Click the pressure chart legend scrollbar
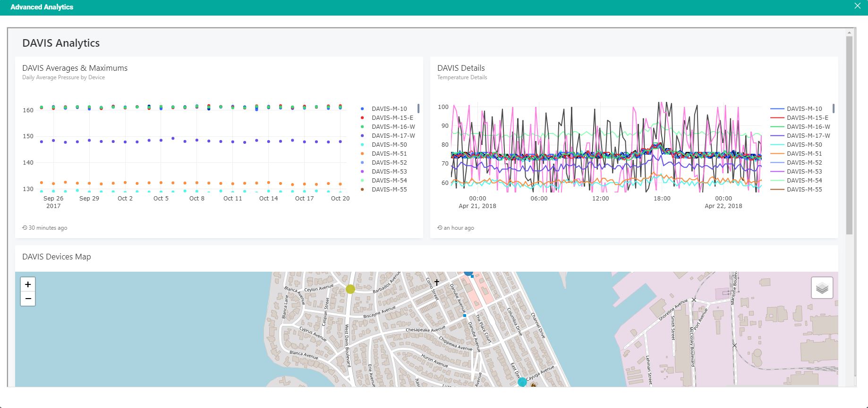The height and width of the screenshot is (408, 868). (x=418, y=108)
